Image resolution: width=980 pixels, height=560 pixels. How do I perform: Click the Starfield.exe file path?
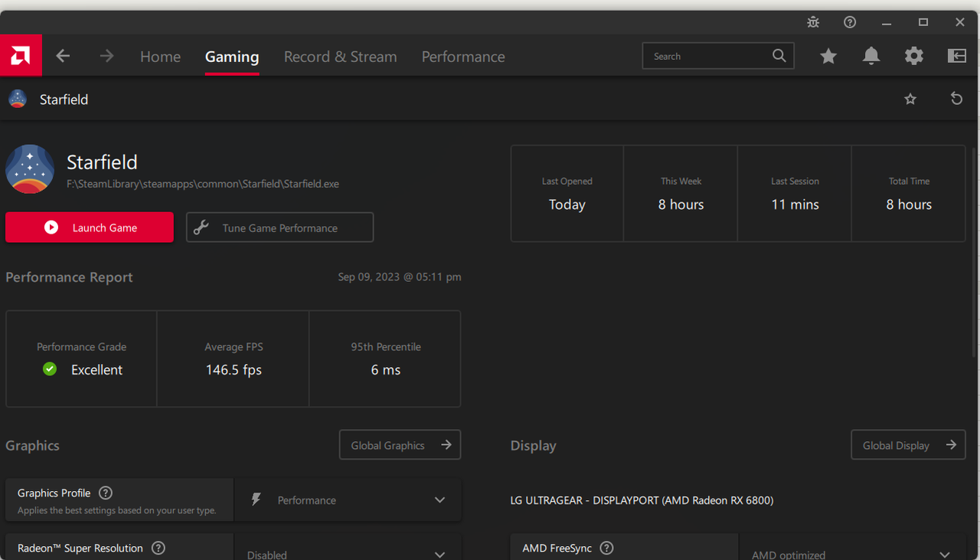tap(203, 184)
